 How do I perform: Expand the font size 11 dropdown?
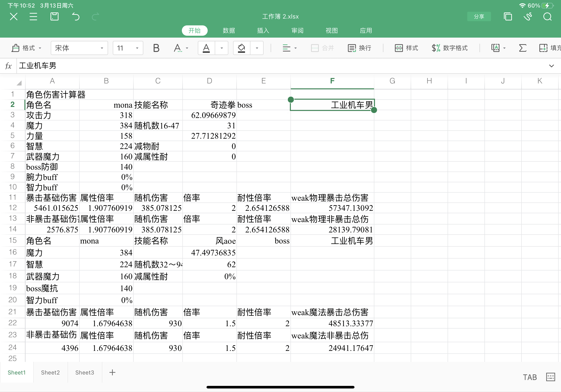coord(128,48)
